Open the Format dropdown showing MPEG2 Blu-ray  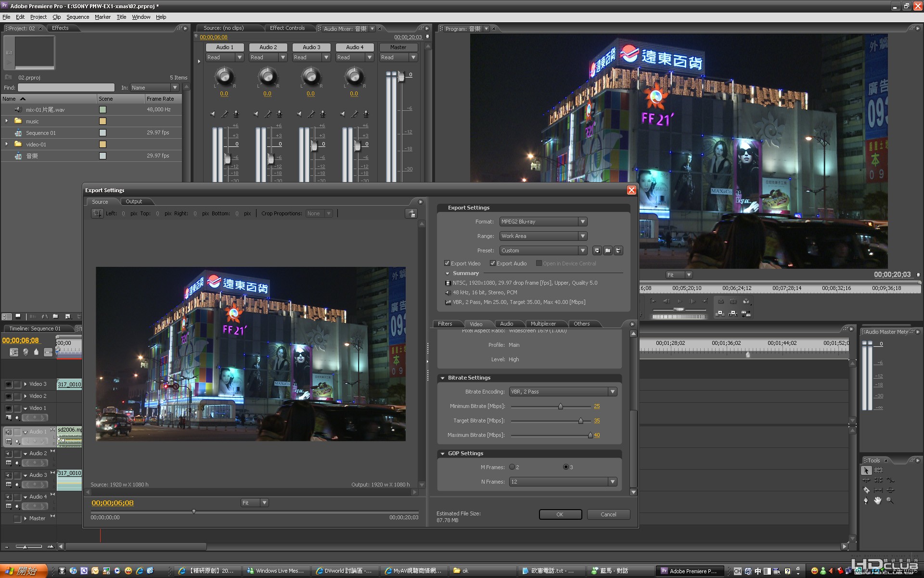pyautogui.click(x=543, y=222)
